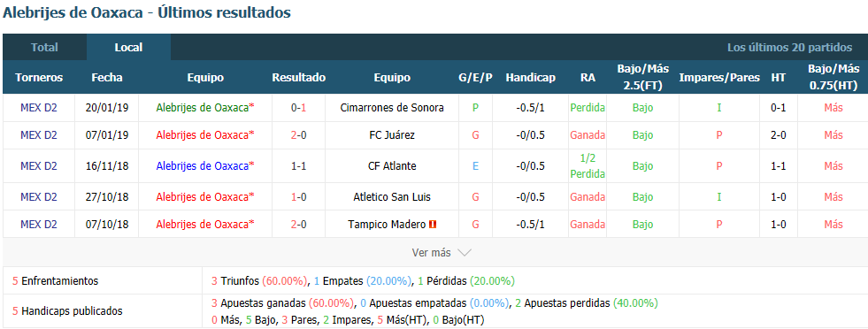Click the Ver más text
Screen dimensions: 868x329
431,253
